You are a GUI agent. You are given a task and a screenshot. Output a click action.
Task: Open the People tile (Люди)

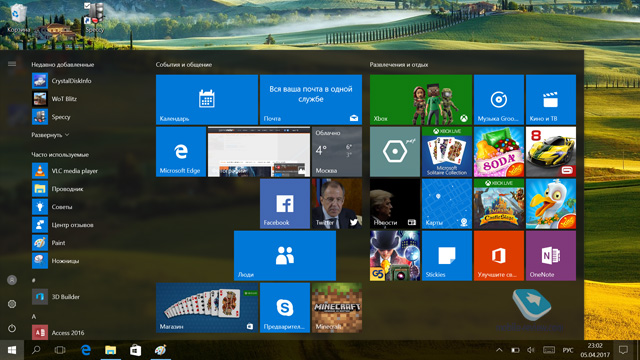tap(285, 256)
